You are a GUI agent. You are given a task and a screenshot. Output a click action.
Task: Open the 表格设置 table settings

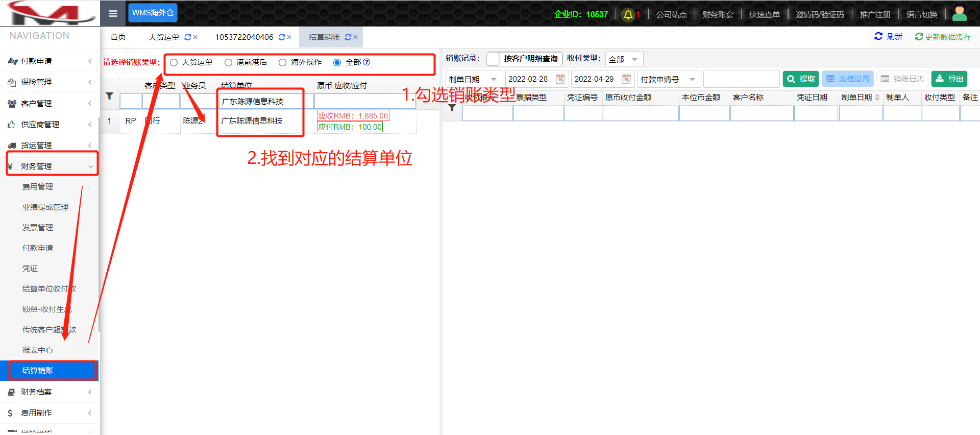[x=848, y=79]
